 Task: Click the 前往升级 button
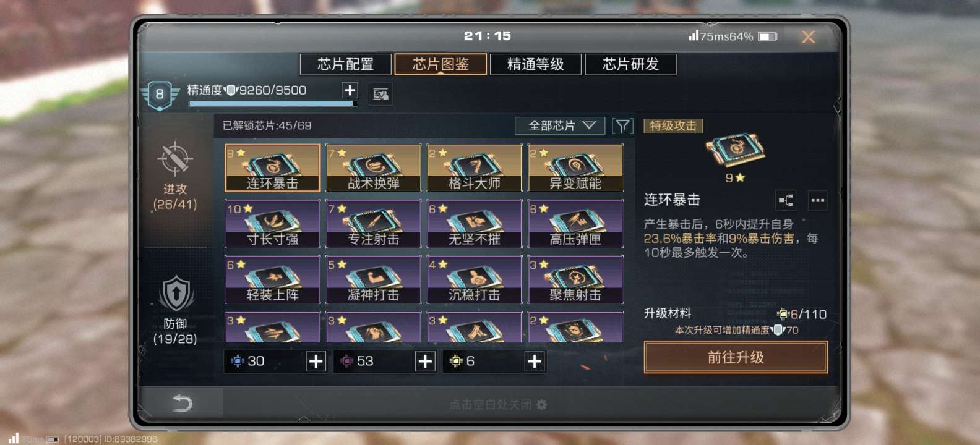tap(736, 357)
